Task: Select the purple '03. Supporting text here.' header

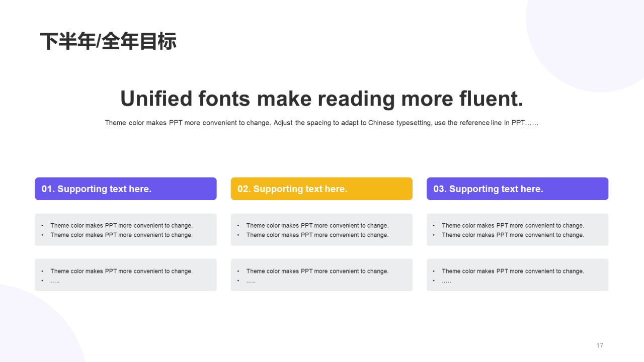Action: point(517,189)
